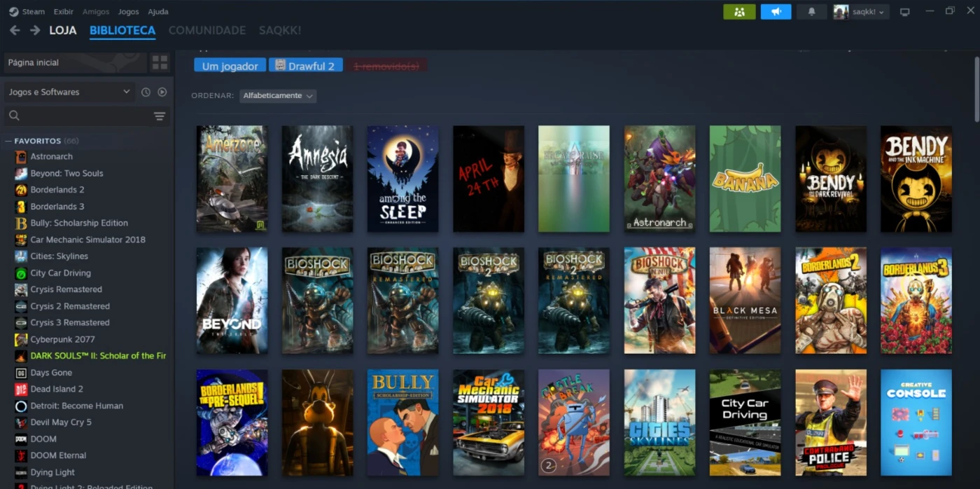
Task: Switch to the LOJA tab
Action: pos(63,31)
